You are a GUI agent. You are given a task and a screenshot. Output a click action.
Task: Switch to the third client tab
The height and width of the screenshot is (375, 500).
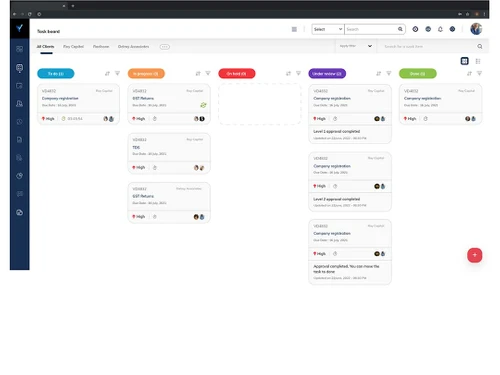[101, 47]
